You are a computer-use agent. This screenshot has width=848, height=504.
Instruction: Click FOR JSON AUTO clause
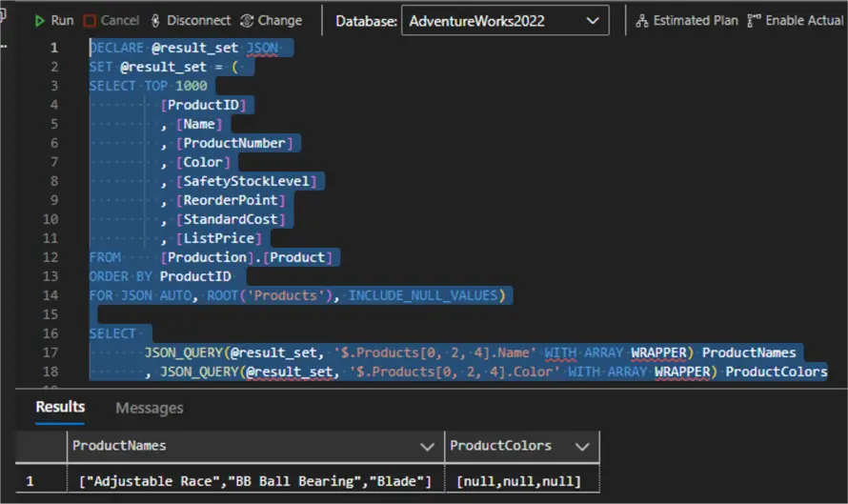tap(141, 295)
